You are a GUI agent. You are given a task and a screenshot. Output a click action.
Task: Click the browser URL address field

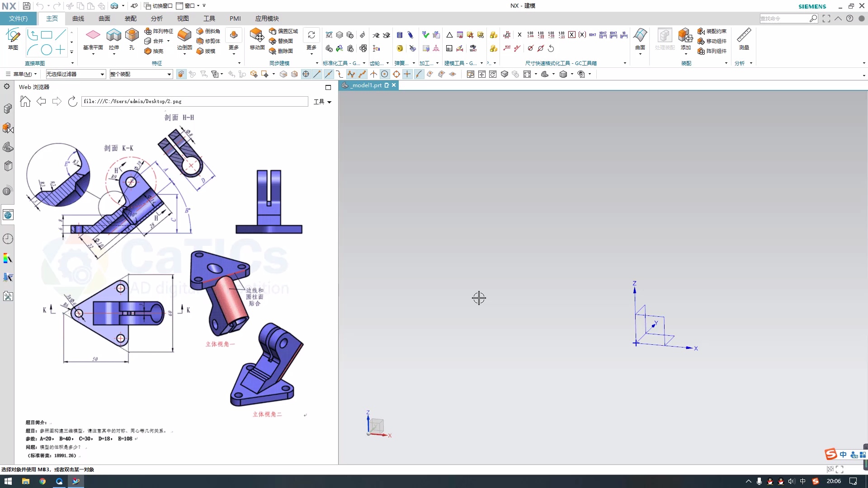pyautogui.click(x=194, y=102)
